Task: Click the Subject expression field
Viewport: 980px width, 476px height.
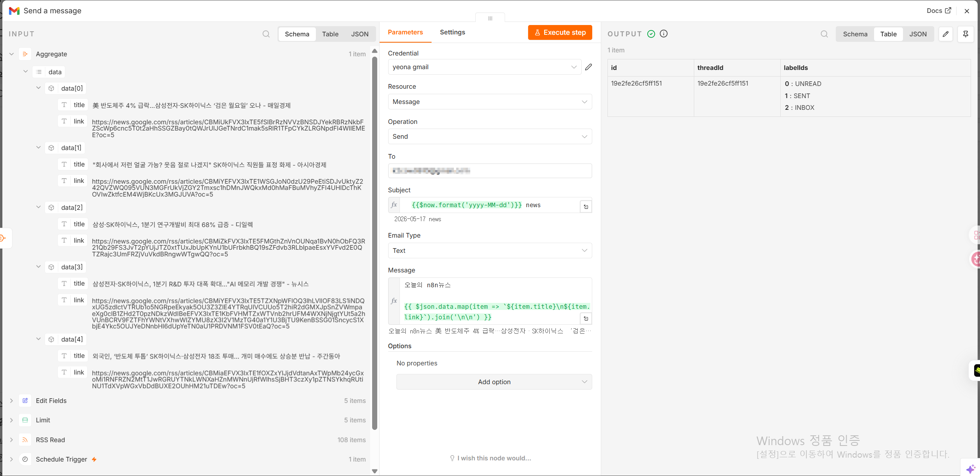Action: tap(490, 205)
